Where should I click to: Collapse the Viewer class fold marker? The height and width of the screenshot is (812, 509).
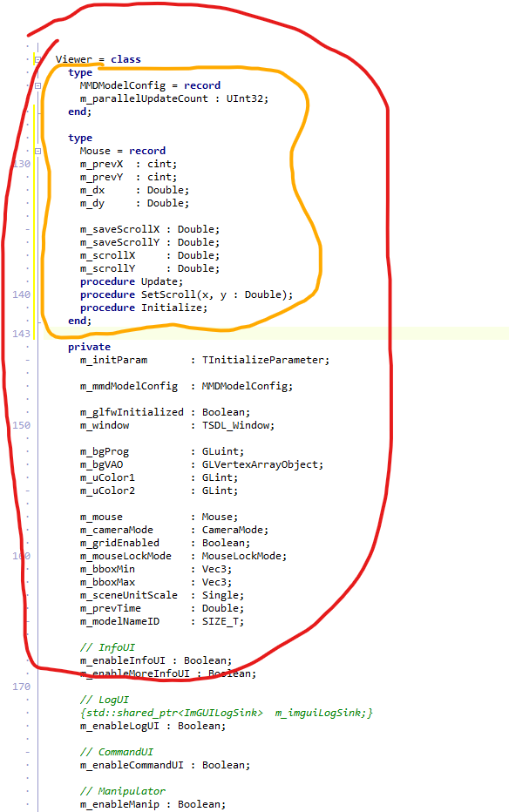[x=37, y=59]
